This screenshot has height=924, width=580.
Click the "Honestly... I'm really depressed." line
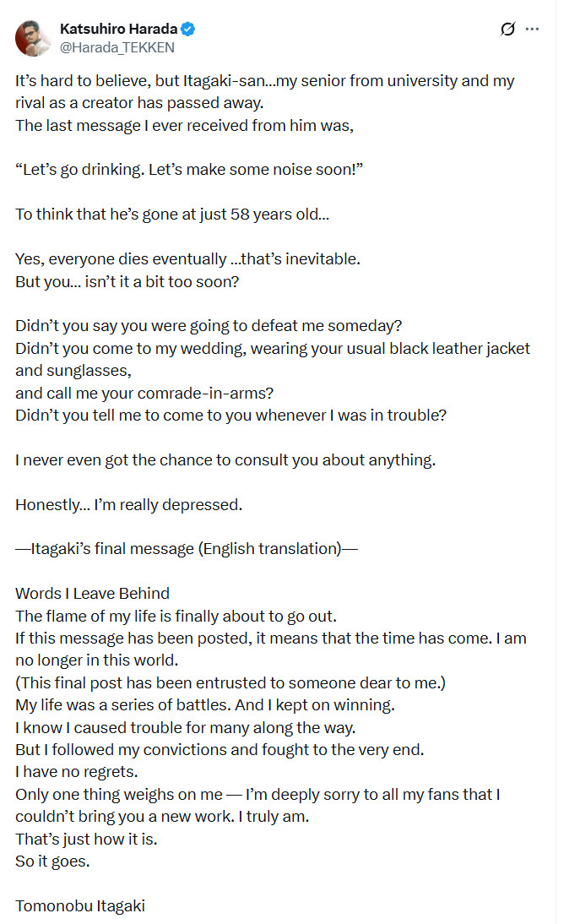(x=128, y=504)
